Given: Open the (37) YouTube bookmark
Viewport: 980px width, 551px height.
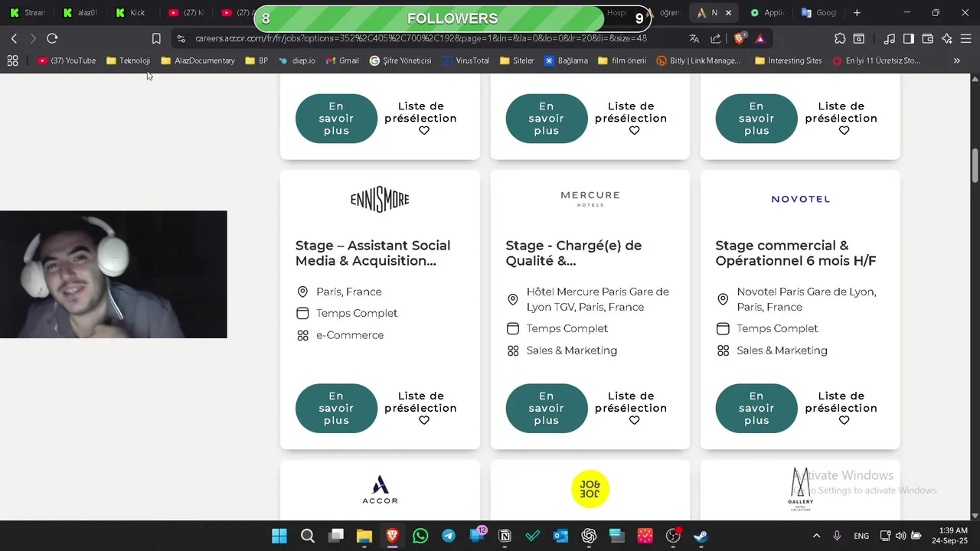Looking at the screenshot, I should pos(67,60).
